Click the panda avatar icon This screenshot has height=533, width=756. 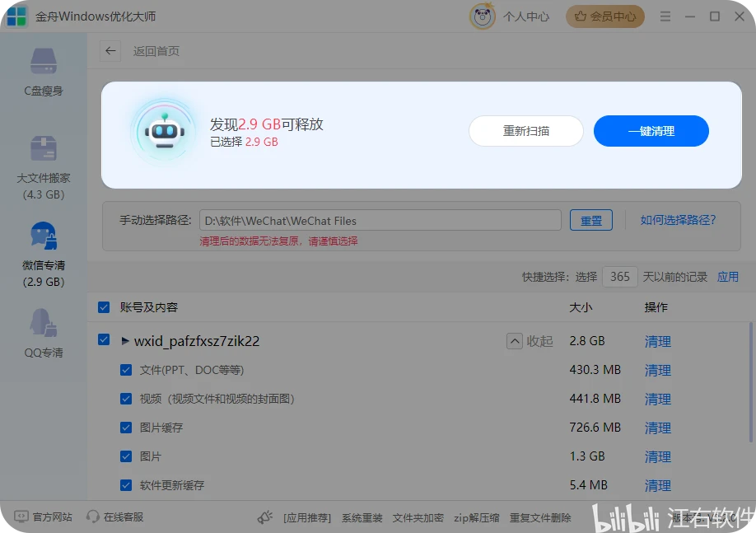[482, 16]
